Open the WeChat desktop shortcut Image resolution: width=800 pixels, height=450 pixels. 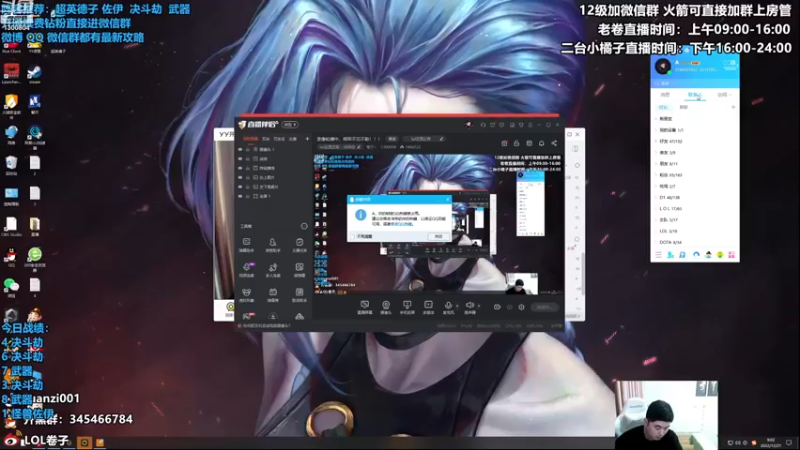[x=11, y=287]
